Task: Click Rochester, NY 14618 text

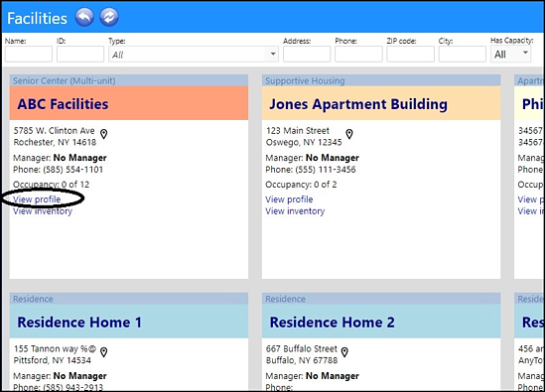Action: [x=55, y=142]
